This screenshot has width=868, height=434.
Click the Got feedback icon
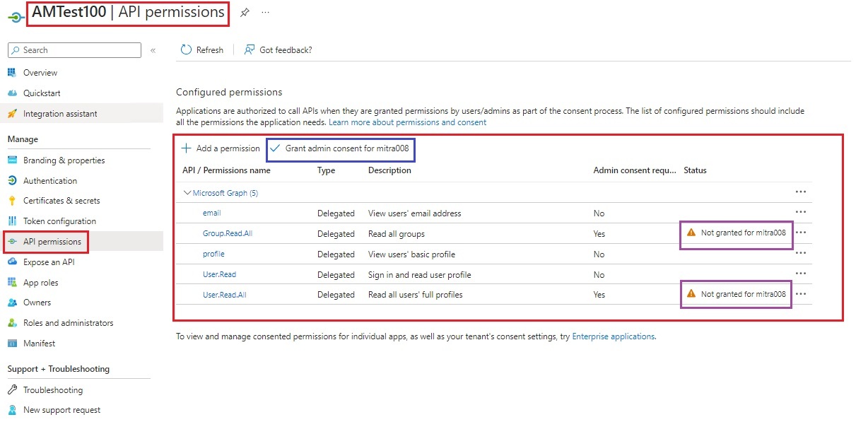click(250, 50)
